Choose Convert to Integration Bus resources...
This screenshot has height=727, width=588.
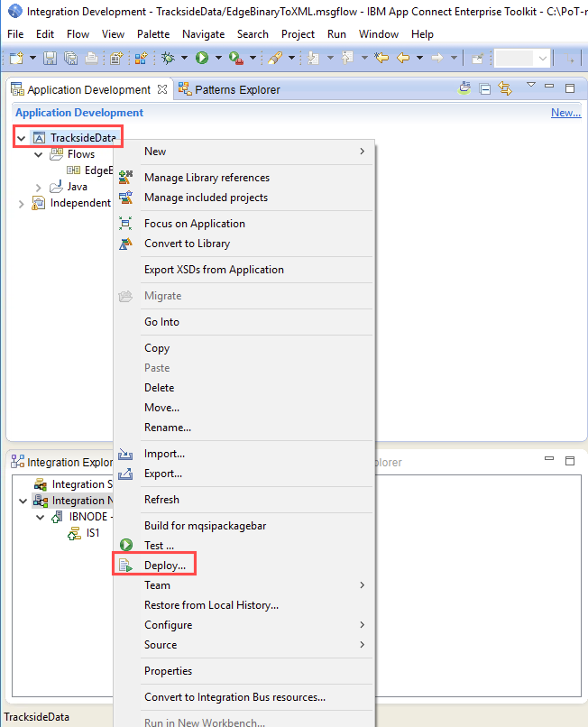pos(243,697)
